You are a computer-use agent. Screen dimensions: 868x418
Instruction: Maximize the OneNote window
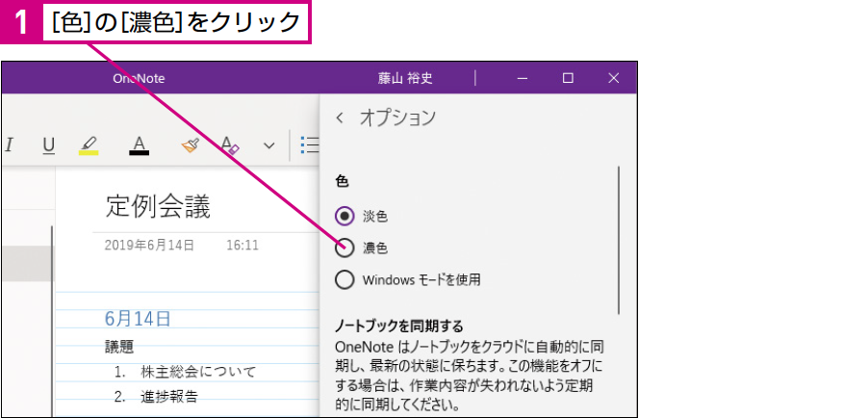point(568,79)
